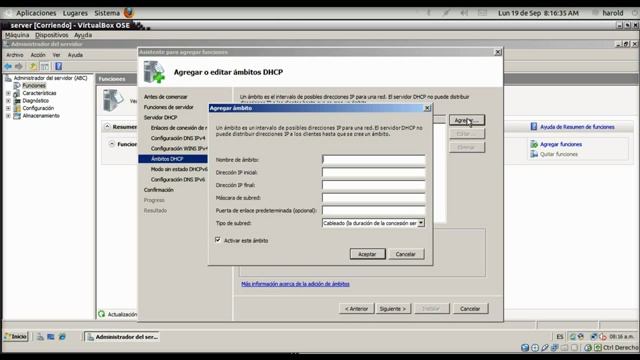640x360 pixels.
Task: Click the Agregar funciones link
Action: tap(561, 144)
